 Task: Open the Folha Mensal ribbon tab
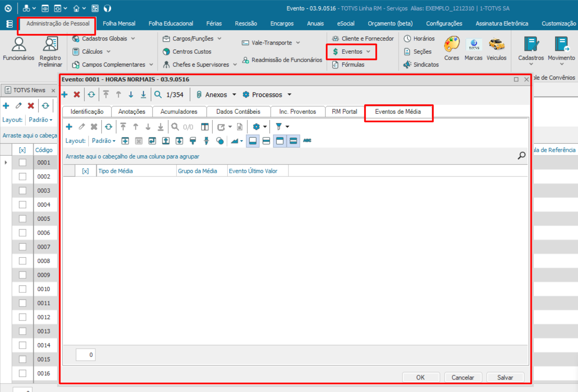(x=119, y=23)
